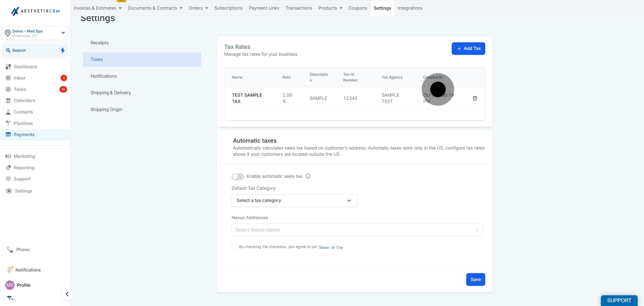
Task: Click the info icon beside automatic sales tax
Action: click(x=308, y=176)
